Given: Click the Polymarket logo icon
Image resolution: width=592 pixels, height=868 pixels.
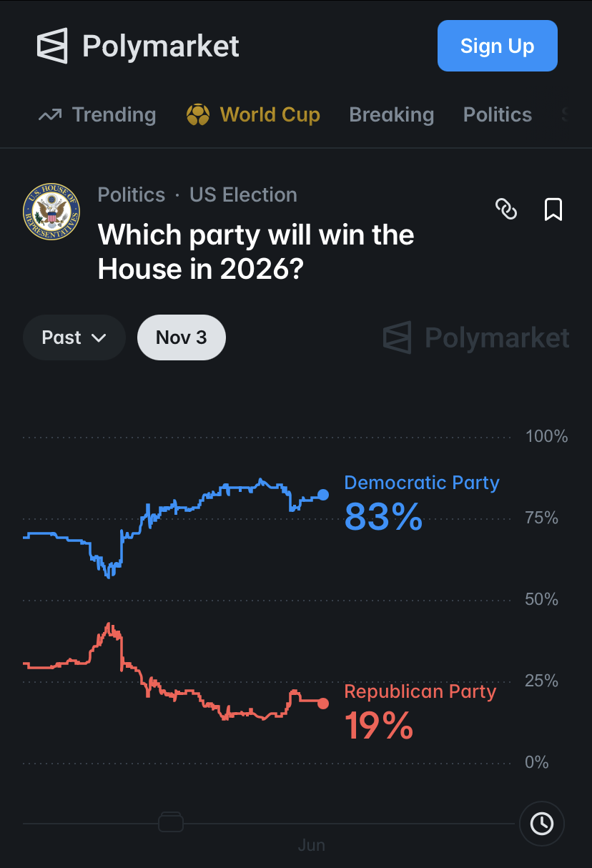Looking at the screenshot, I should (x=52, y=46).
